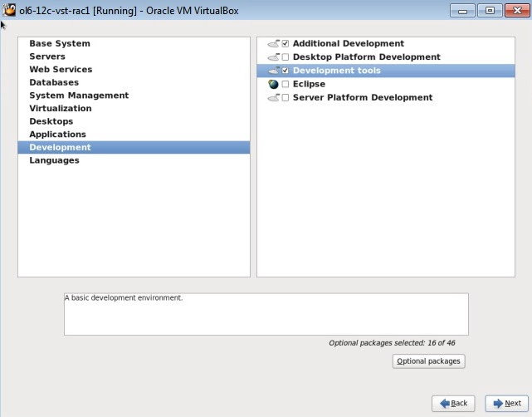Click the VirtualBox app icon in title bar
Image resolution: width=532 pixels, height=417 pixels.
click(9, 10)
